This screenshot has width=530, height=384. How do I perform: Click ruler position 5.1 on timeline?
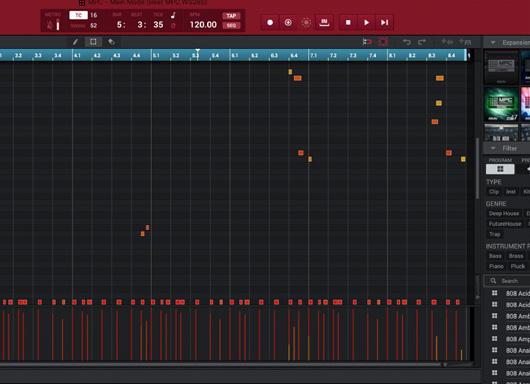(x=156, y=55)
